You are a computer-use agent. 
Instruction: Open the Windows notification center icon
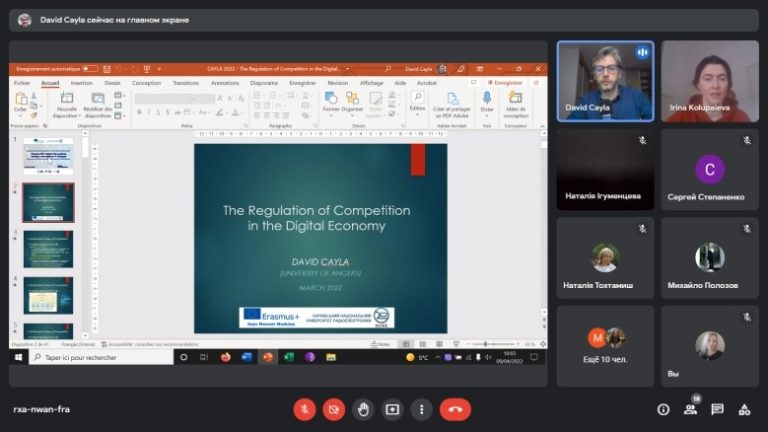[534, 357]
